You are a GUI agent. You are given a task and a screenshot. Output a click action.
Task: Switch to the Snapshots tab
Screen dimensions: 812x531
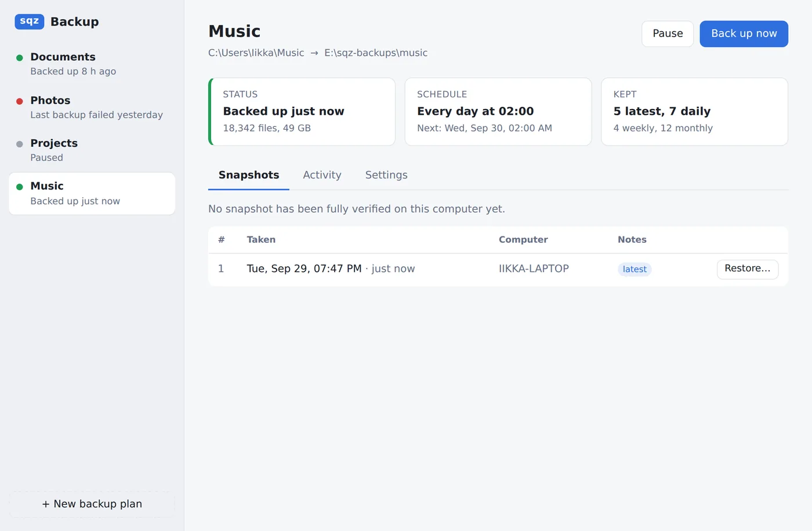pyautogui.click(x=249, y=175)
